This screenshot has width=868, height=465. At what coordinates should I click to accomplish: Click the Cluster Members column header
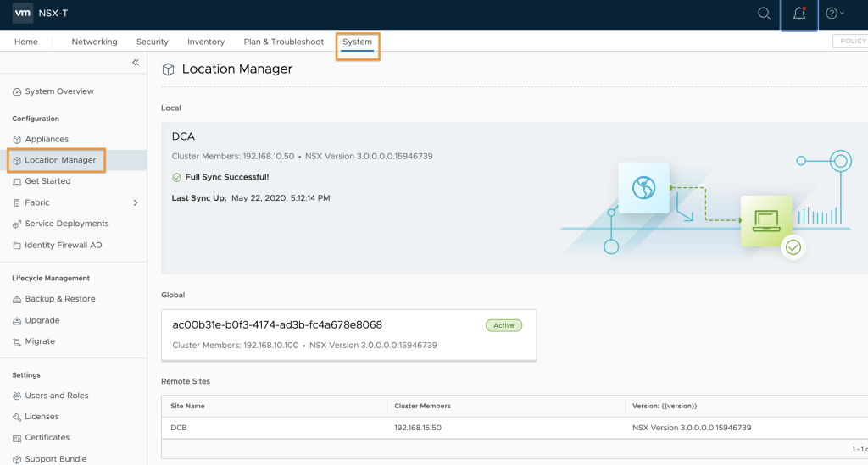(422, 406)
